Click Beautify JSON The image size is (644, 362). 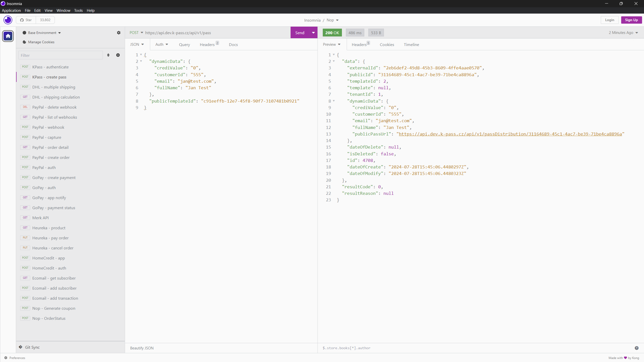142,348
